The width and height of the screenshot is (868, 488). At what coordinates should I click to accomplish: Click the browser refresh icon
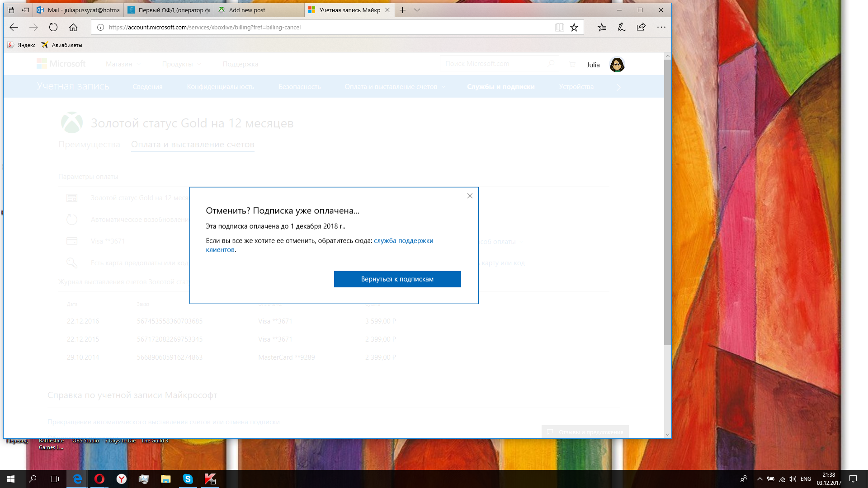(x=53, y=27)
